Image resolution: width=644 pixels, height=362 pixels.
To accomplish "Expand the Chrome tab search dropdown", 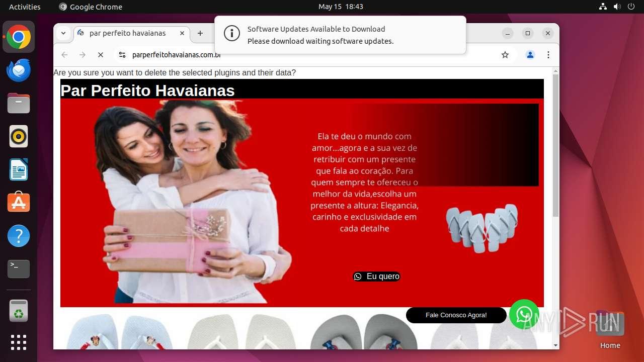I will [63, 33].
